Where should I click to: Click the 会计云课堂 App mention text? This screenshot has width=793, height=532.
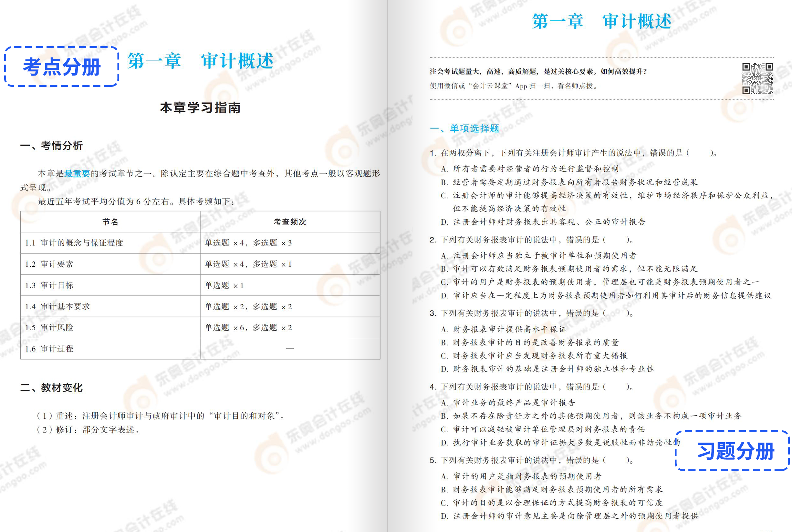489,86
